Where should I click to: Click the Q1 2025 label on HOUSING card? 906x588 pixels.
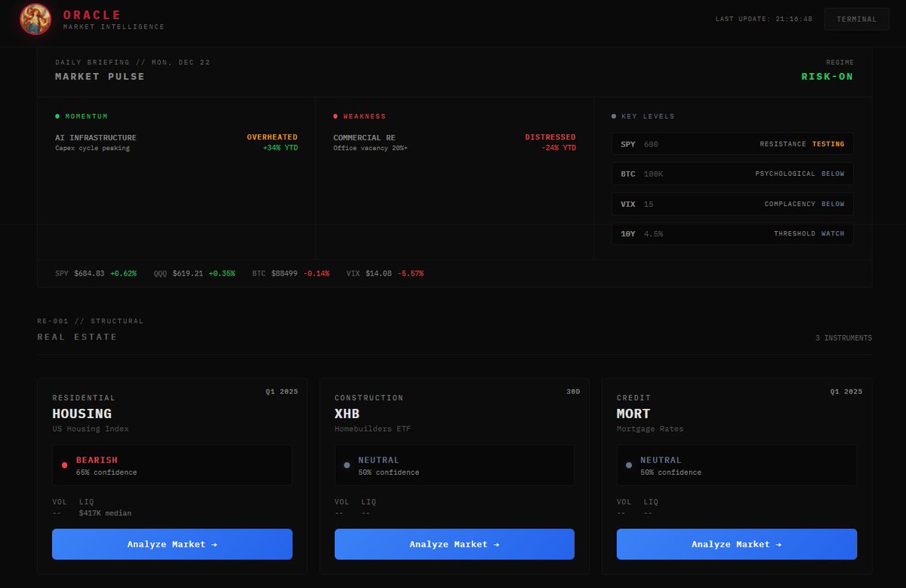[282, 392]
